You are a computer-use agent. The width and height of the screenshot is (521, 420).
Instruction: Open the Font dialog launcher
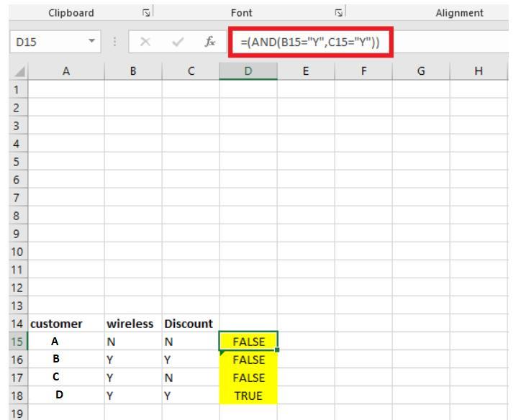pyautogui.click(x=339, y=13)
